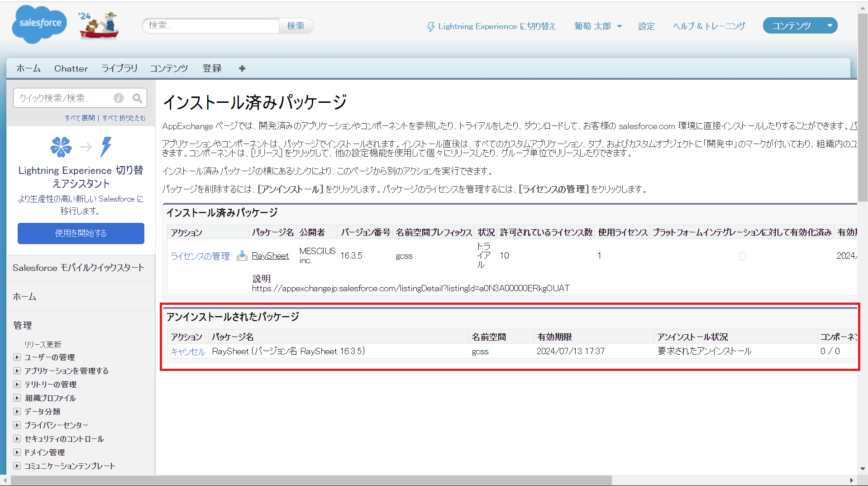
Task: Click the Lightning bolt icon beside Lightning Experience
Action: (431, 27)
